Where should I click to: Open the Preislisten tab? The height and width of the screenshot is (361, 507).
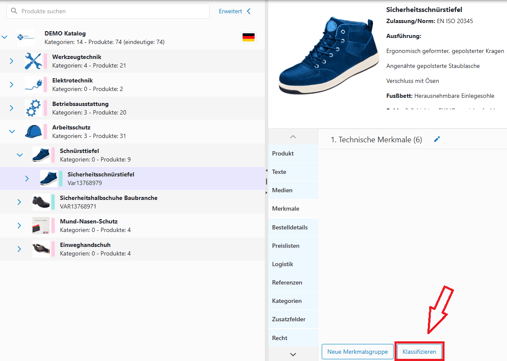293,246
